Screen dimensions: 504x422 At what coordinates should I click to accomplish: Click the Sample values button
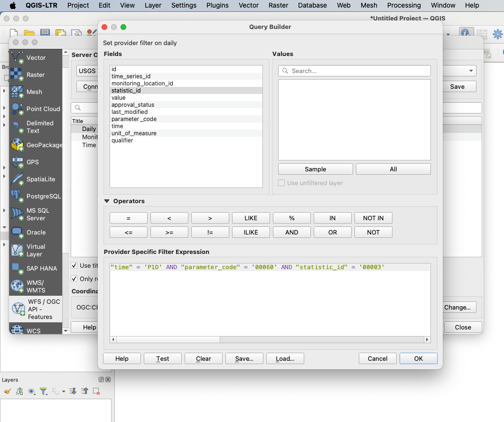click(x=315, y=169)
